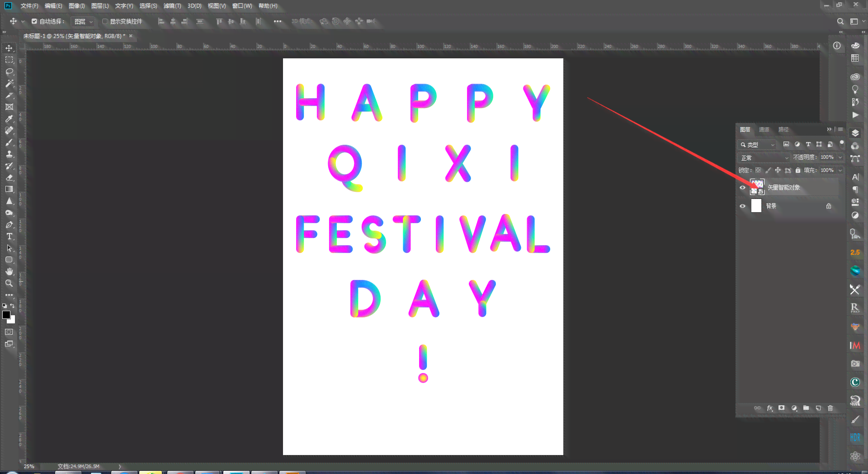Open the Layers panel flyout menu
The height and width of the screenshot is (474, 868).
tap(840, 129)
